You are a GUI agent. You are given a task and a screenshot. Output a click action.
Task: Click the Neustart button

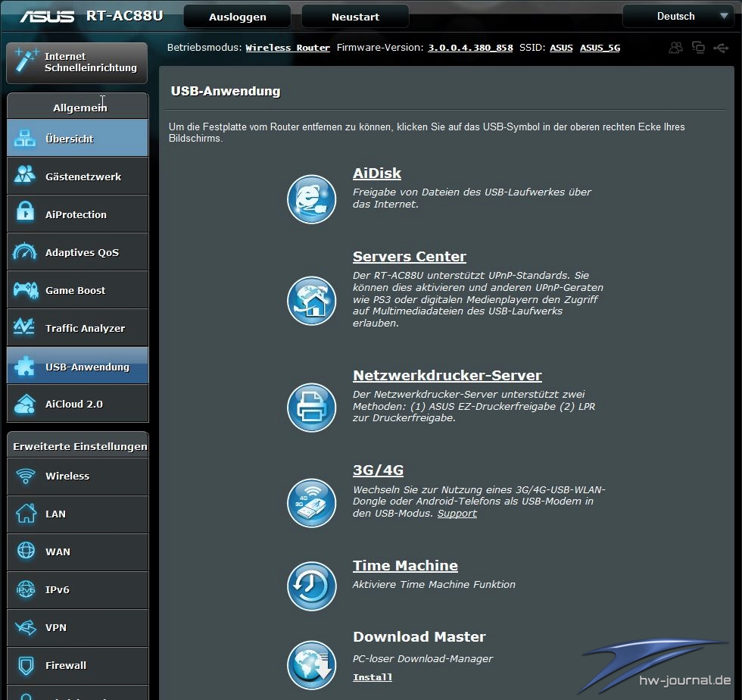click(x=355, y=17)
